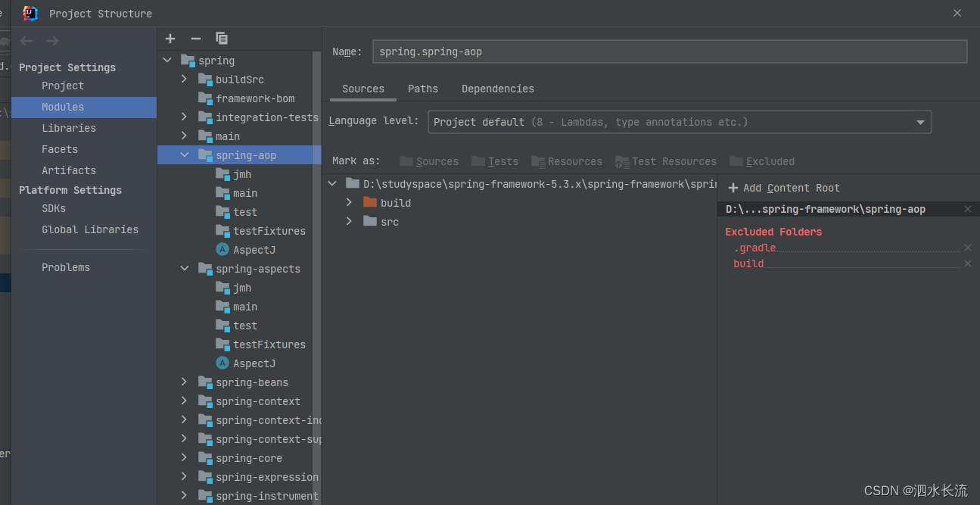Image resolution: width=980 pixels, height=505 pixels.
Task: Open Global Libraries settings
Action: (x=90, y=229)
